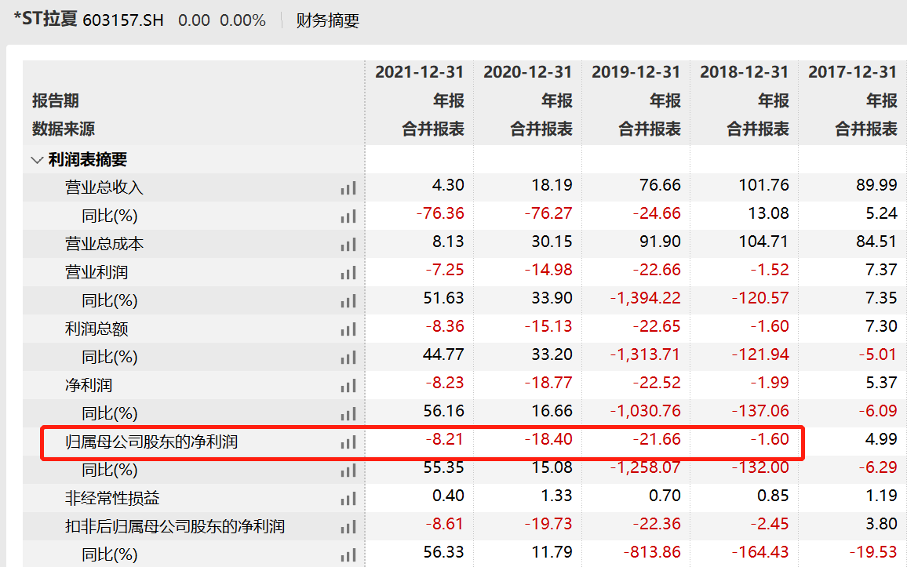Open chart icon for 归属母公司股东的净利润
The image size is (908, 568).
[347, 442]
